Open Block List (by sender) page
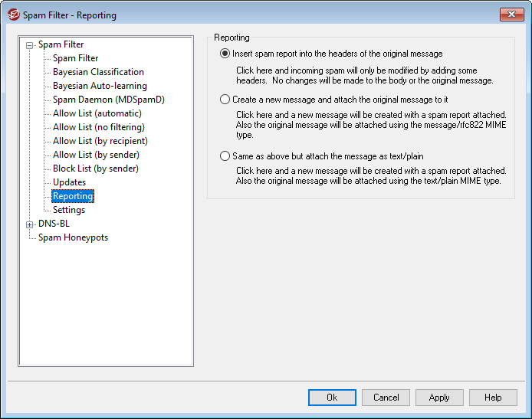Viewport: 532px width, 419px height. 95,169
